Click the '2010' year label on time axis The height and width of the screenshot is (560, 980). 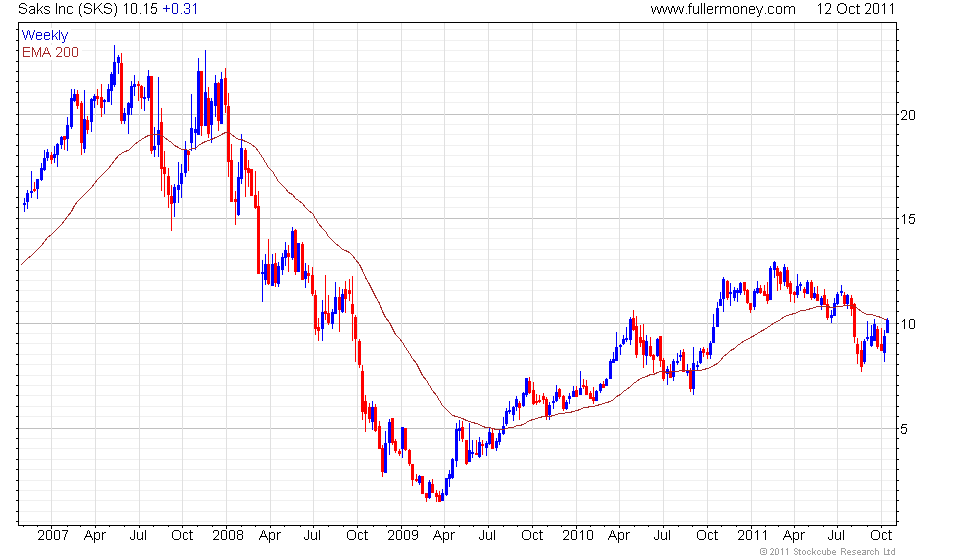tap(578, 536)
